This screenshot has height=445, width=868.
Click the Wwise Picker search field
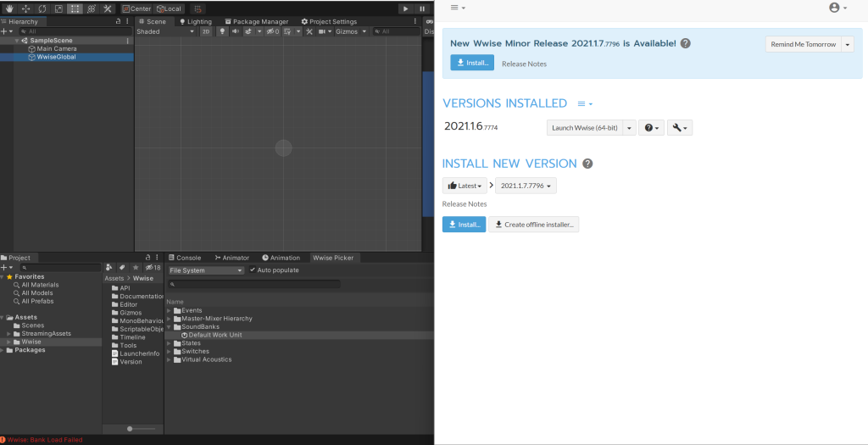(x=254, y=284)
